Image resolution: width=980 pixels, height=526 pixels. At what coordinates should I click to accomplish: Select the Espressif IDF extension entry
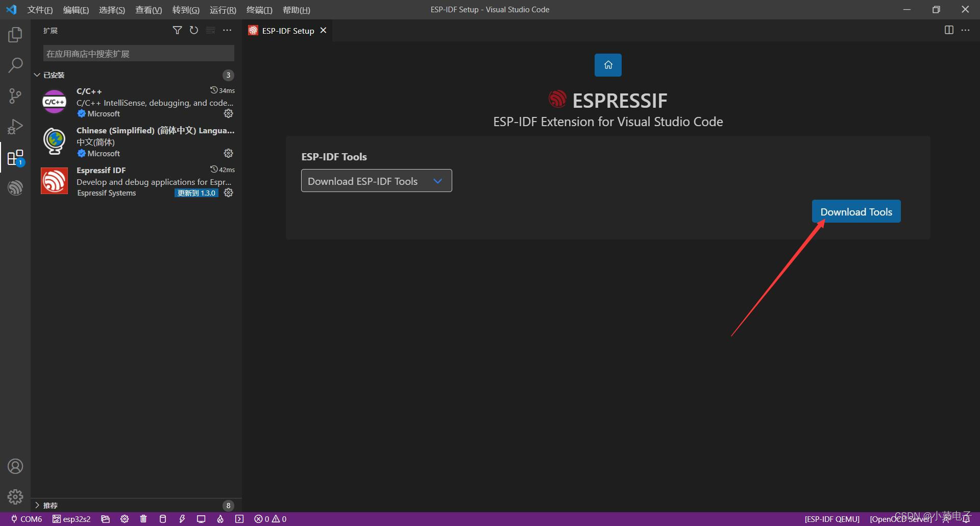click(x=136, y=181)
